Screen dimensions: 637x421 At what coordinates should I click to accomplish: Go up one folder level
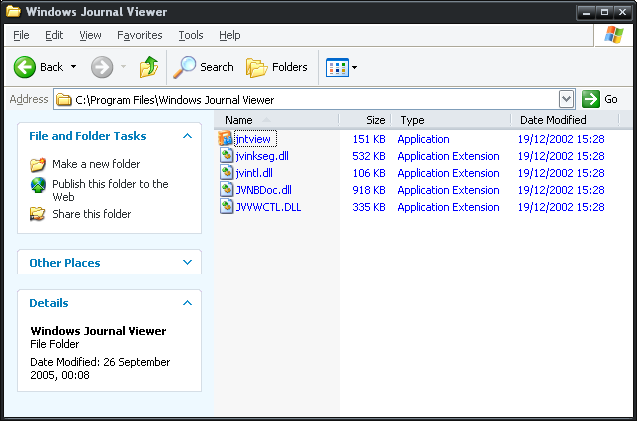149,67
